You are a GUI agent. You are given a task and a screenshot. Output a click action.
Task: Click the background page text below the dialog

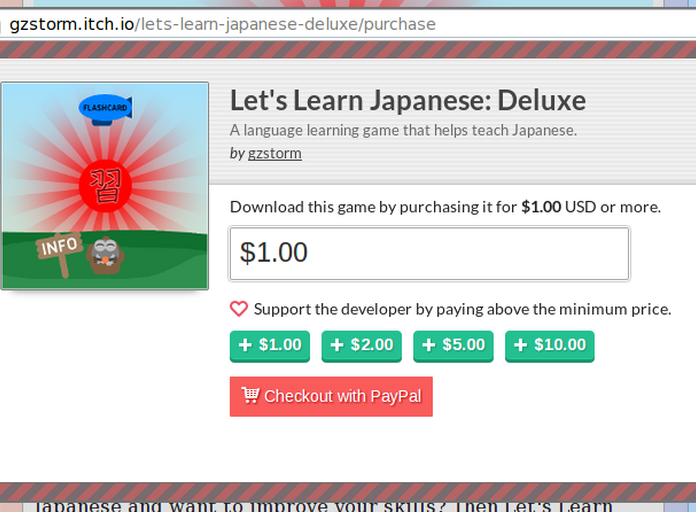pos(324,507)
